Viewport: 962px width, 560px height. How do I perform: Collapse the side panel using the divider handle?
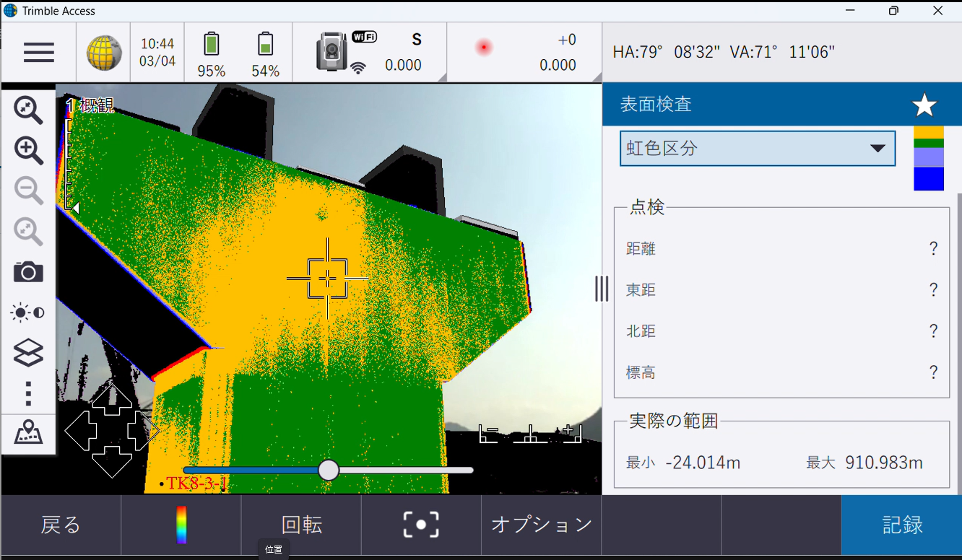[x=602, y=289]
